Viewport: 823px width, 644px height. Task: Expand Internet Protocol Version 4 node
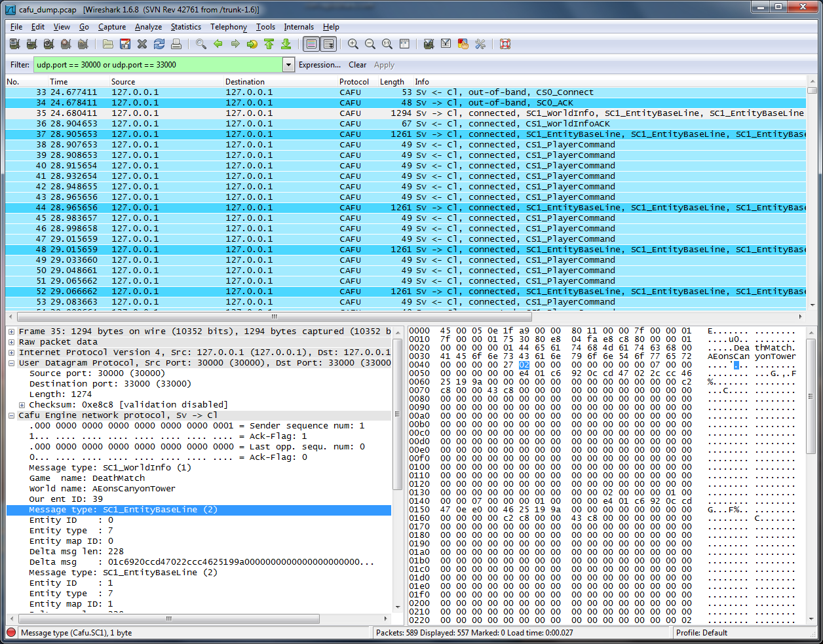[12, 352]
